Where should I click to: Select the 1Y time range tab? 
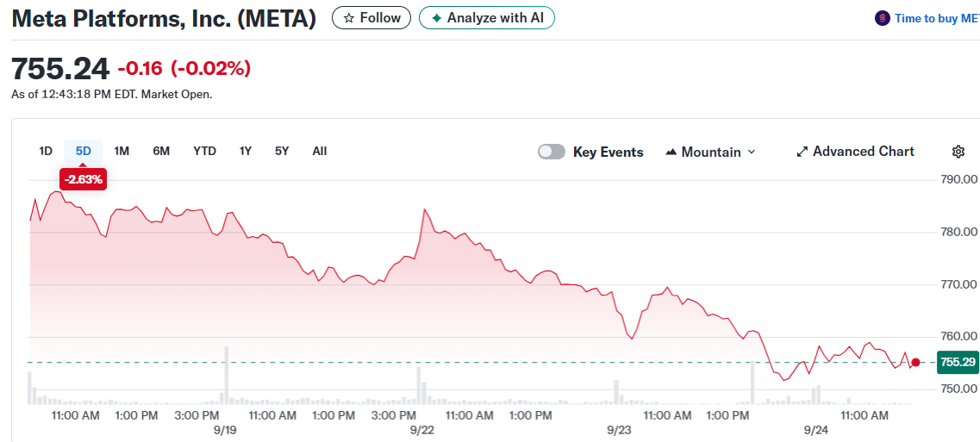coord(245,151)
